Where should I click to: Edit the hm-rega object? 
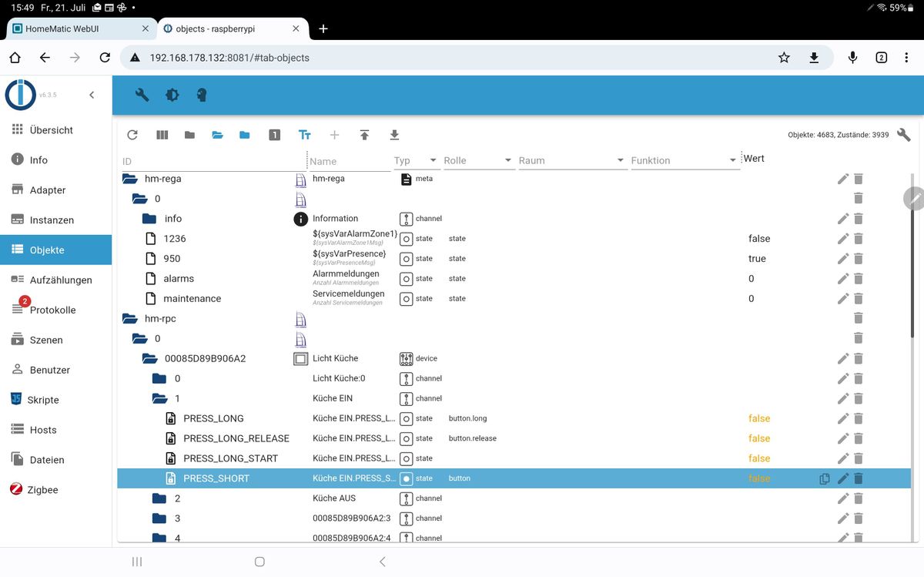[843, 179]
